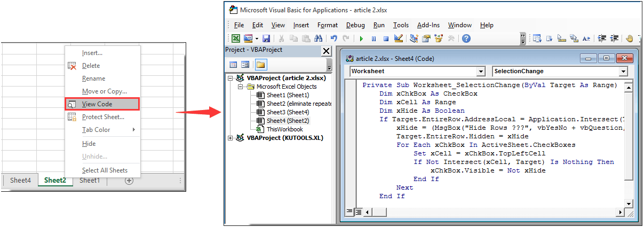Click List Properties/Methods icon in Edit toolbar

(537, 38)
